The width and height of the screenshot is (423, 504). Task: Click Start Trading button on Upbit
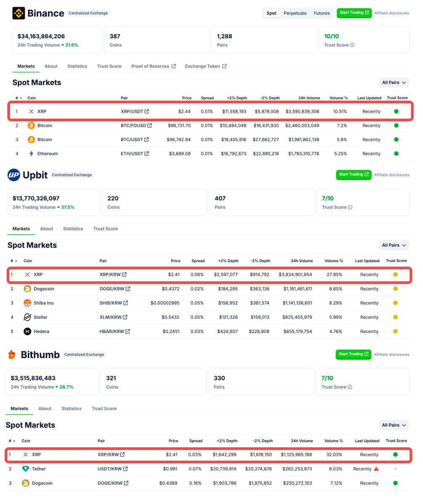(x=354, y=174)
